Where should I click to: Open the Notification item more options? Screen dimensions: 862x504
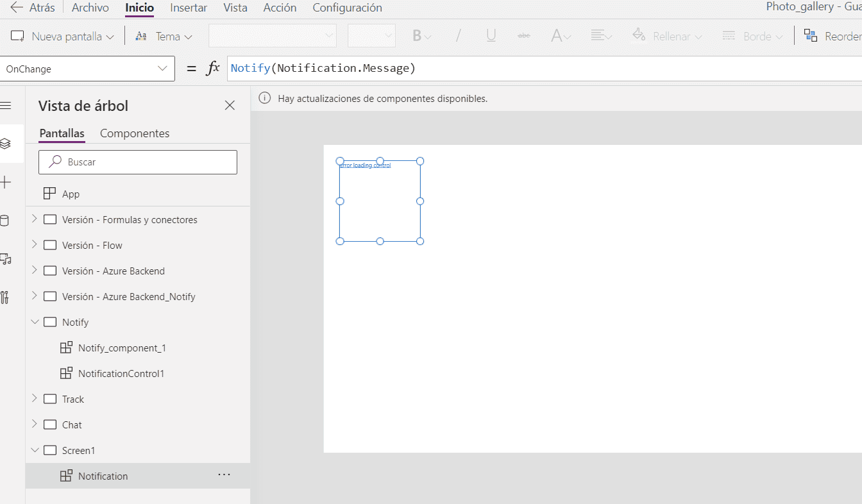[224, 475]
